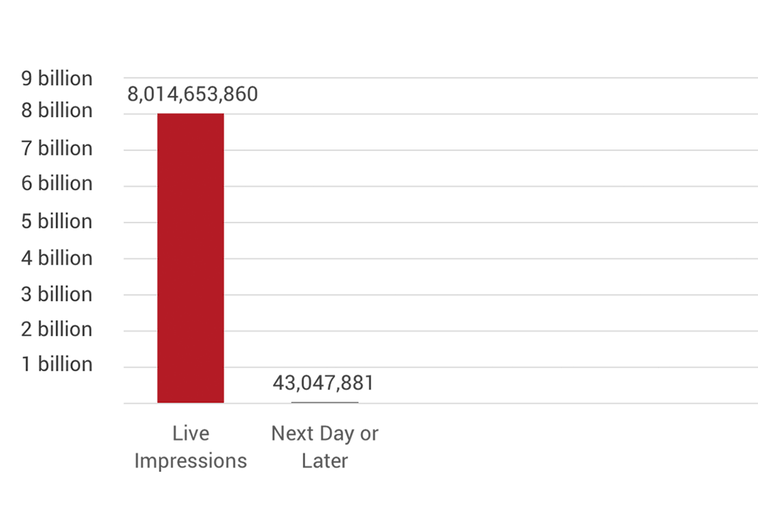Click the 8,014,653,860 value label
The image size is (758, 532).
[193, 94]
